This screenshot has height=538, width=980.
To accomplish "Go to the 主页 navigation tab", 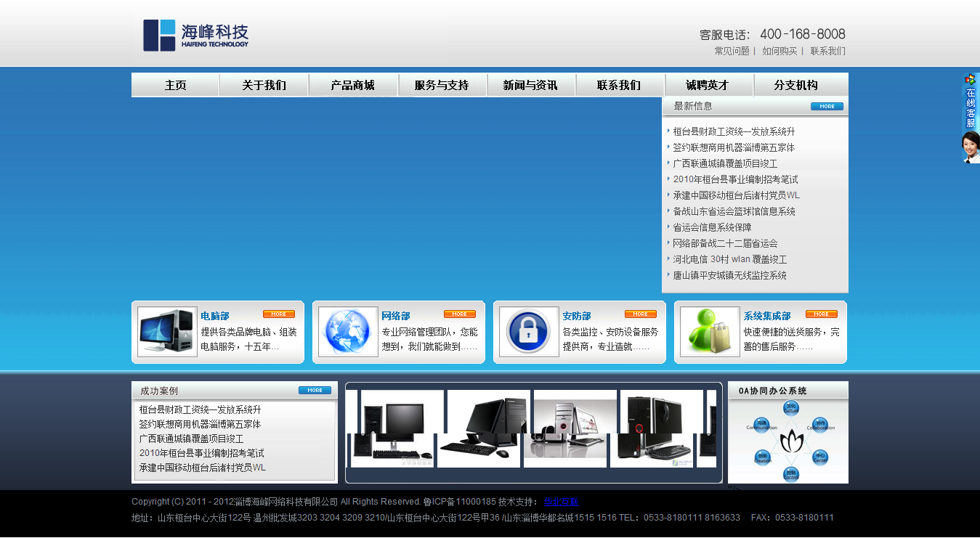I will pyautogui.click(x=175, y=85).
